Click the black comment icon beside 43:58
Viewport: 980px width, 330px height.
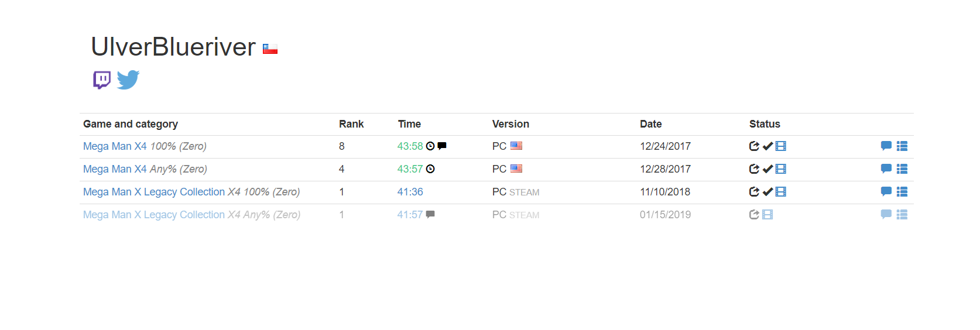442,146
